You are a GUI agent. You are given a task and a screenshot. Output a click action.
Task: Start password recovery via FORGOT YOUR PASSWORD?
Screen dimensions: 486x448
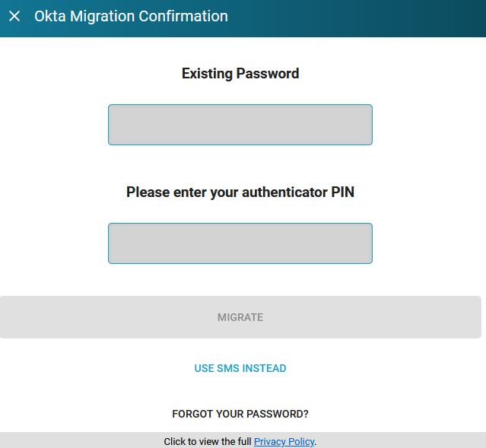pyautogui.click(x=240, y=414)
